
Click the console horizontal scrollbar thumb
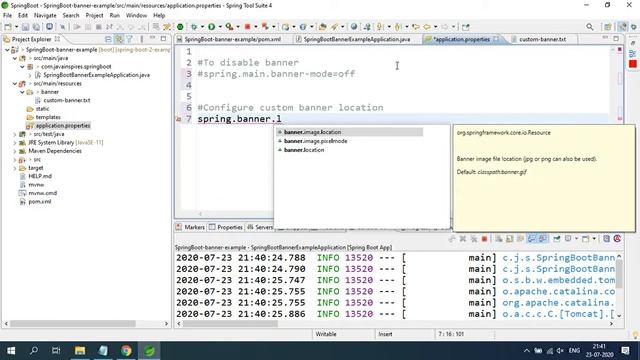[x=231, y=324]
